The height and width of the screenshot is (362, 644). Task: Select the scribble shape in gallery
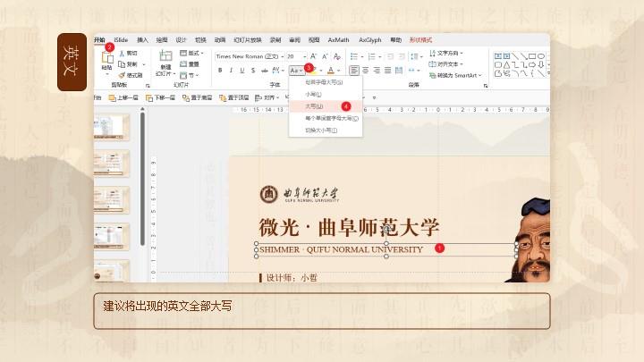click(x=506, y=74)
